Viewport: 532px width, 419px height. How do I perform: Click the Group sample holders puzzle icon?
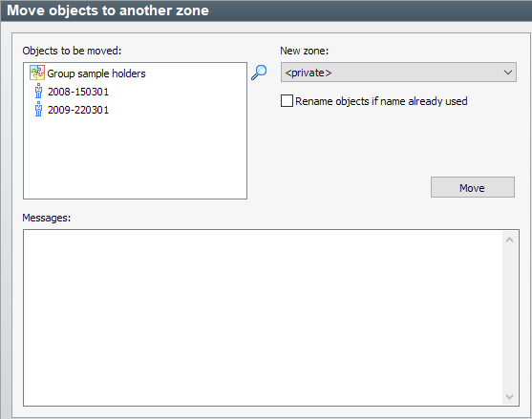click(x=37, y=73)
